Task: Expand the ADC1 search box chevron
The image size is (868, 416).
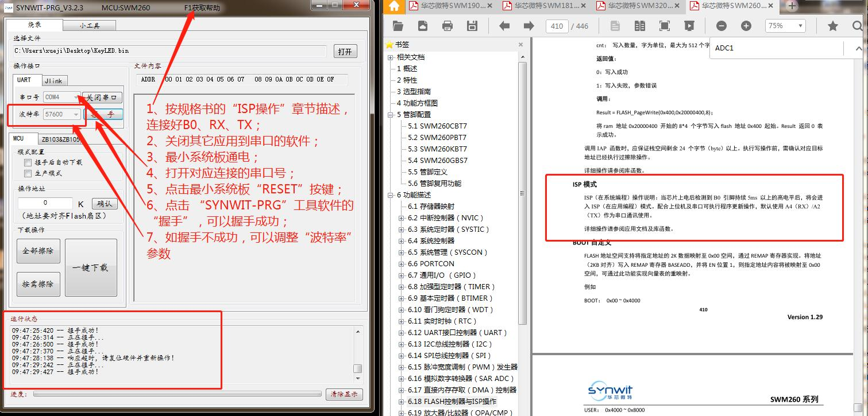Action: 859,49
